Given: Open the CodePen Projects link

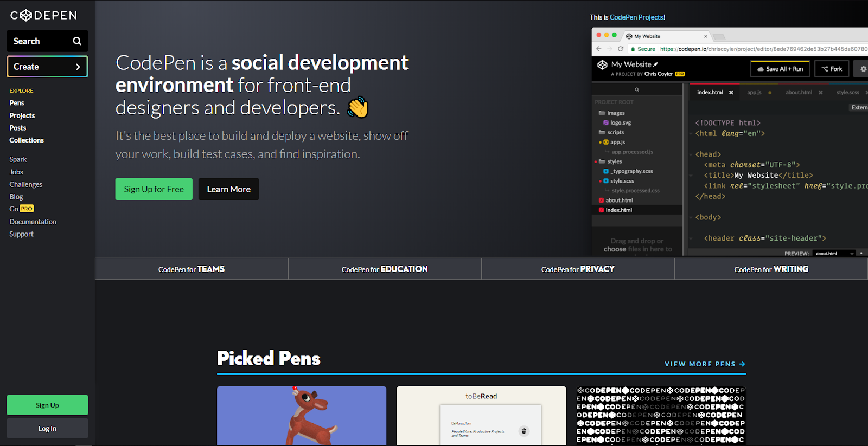Looking at the screenshot, I should (x=636, y=17).
